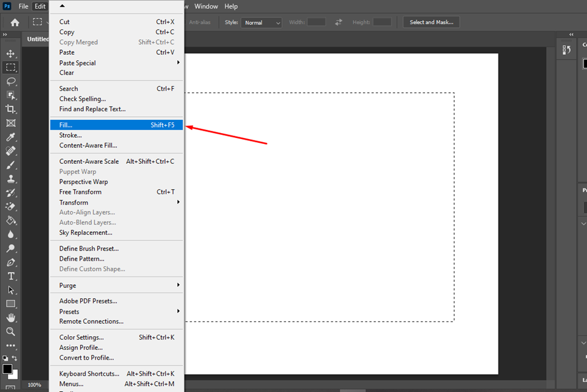
Task: Expand the Presets submenu
Action: point(116,311)
